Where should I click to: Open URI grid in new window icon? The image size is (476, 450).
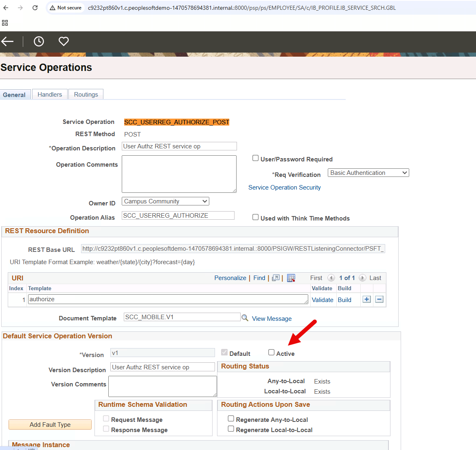[276, 278]
